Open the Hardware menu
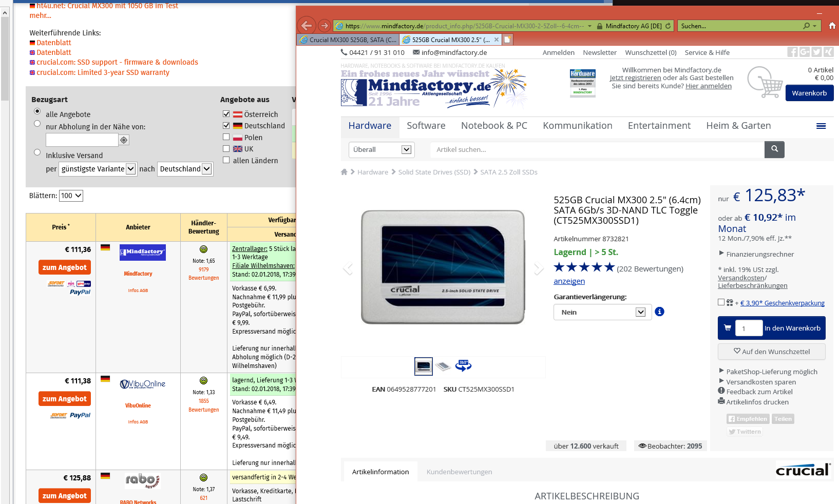 [x=370, y=126]
